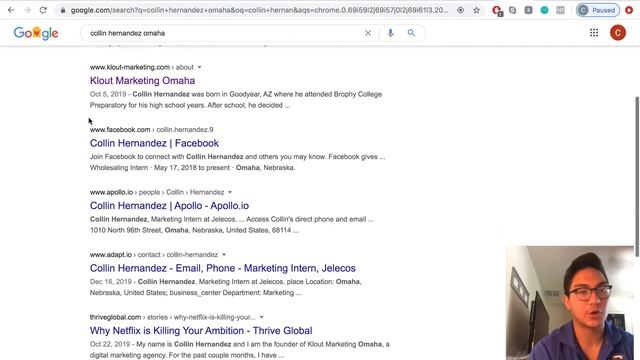Click the webcam video overlay
Screen dimensions: 640x360
(570, 302)
